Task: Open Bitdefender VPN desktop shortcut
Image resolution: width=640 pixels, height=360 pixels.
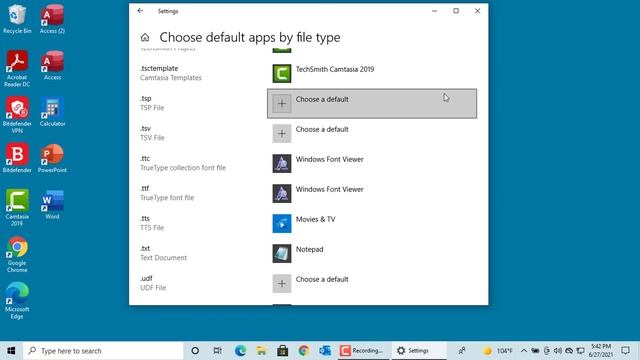Action: (17, 115)
